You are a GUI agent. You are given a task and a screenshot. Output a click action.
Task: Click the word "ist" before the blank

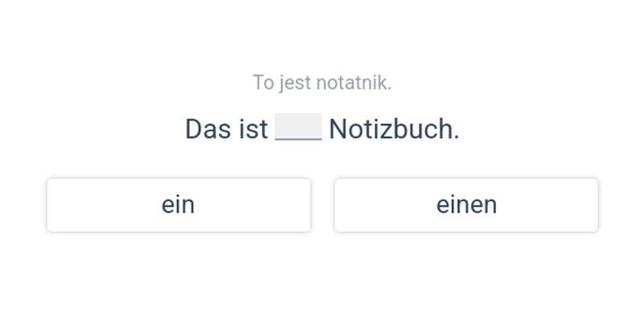[253, 129]
